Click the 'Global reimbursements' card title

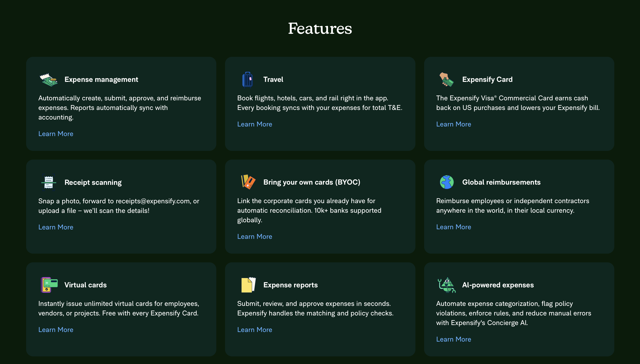501,182
